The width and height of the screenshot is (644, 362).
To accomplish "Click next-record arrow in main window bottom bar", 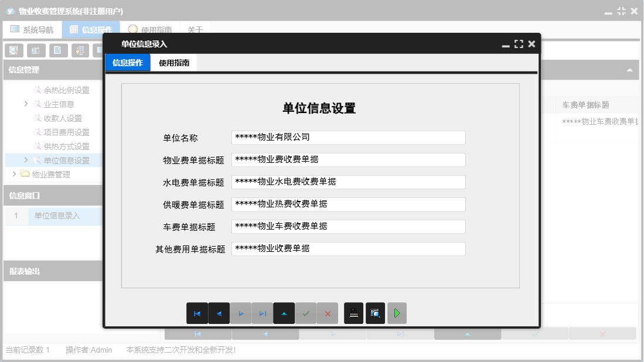I will coord(333,334).
